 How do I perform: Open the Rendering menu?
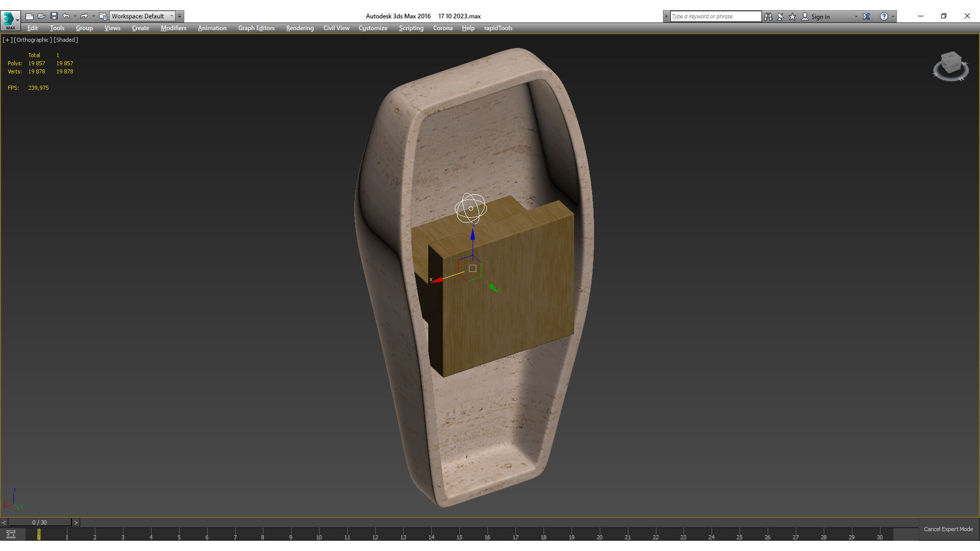point(300,28)
